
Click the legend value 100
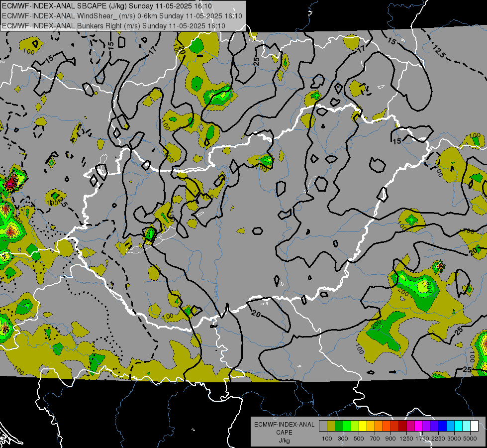click(x=327, y=439)
